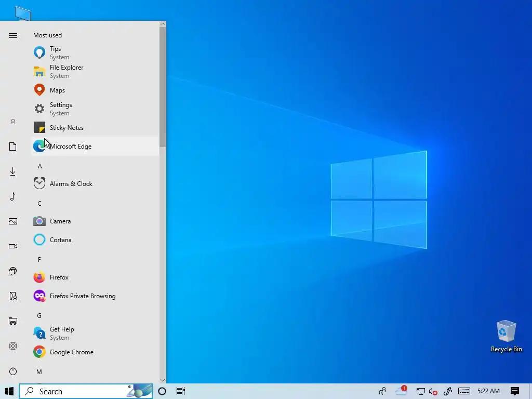Open People icon in system tray

(x=382, y=391)
